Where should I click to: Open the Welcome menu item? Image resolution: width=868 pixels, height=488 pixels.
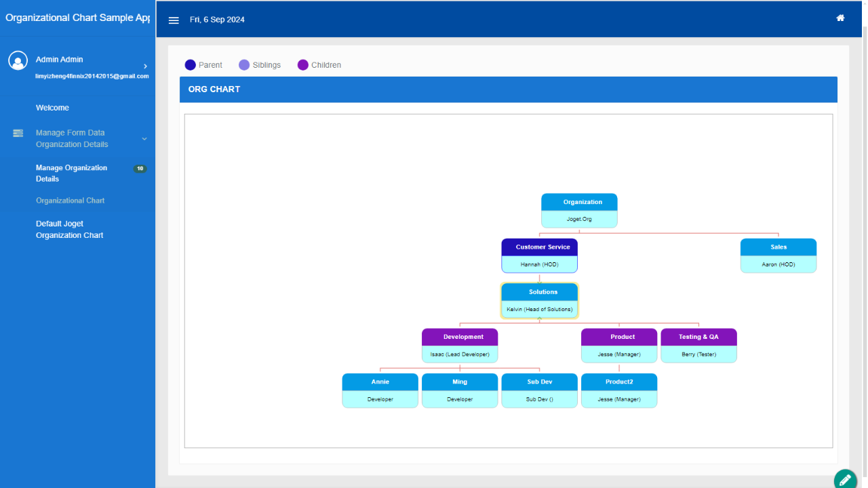pyautogui.click(x=52, y=108)
